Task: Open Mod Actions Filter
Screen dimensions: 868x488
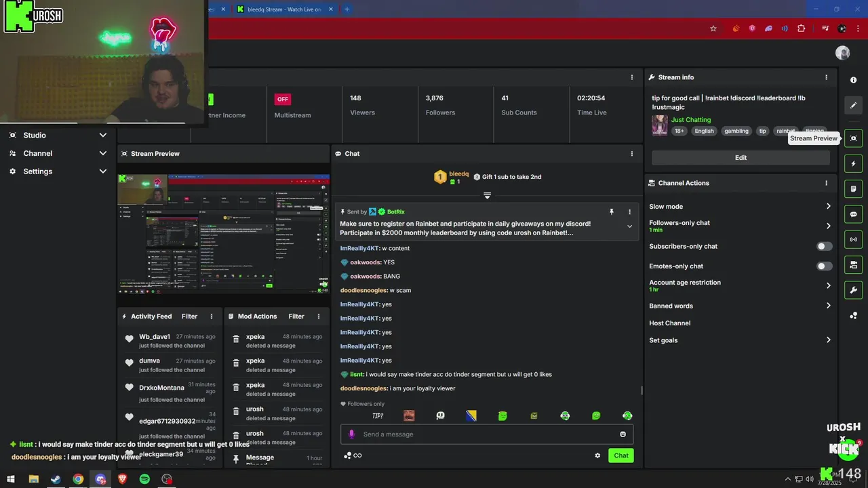Action: (x=296, y=317)
